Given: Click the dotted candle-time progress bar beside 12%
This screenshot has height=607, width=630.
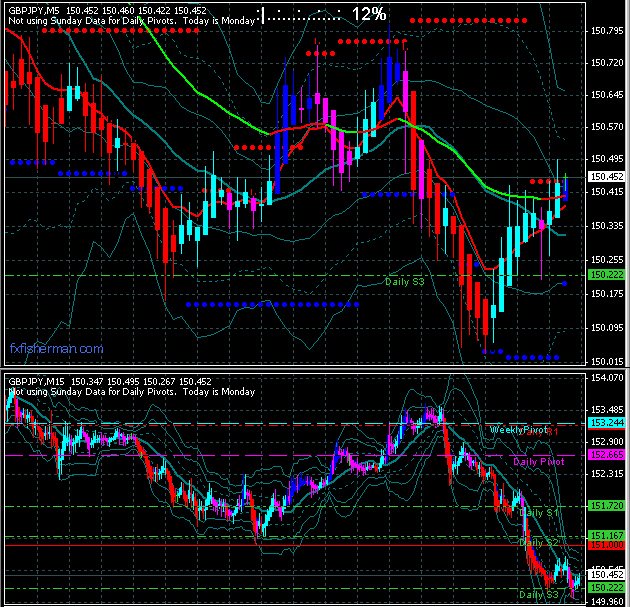Looking at the screenshot, I should point(299,15).
